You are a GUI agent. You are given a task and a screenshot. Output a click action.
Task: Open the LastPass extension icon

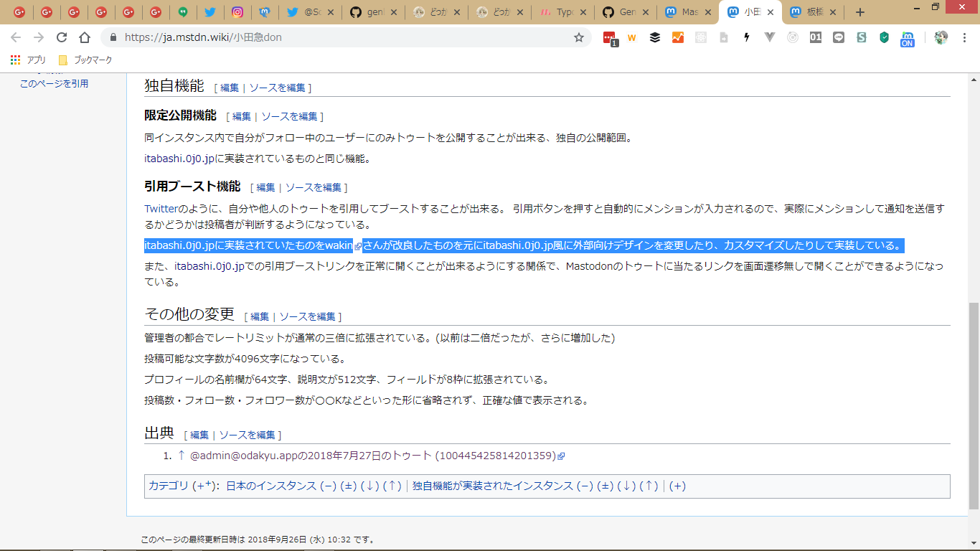[x=609, y=38]
